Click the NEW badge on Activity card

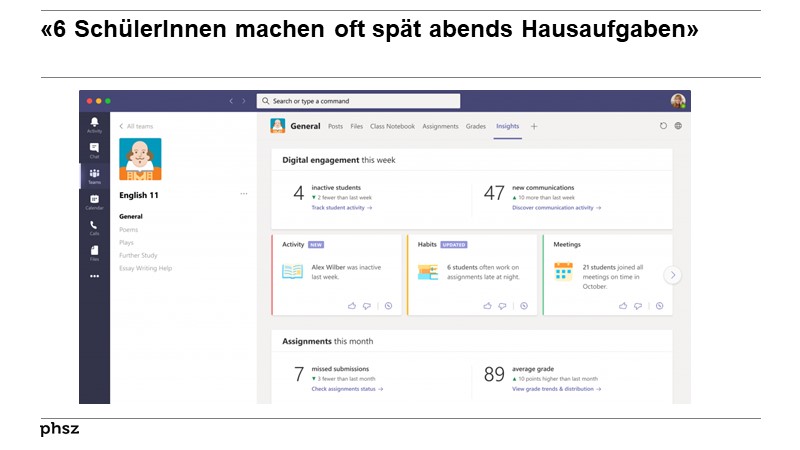pos(316,245)
